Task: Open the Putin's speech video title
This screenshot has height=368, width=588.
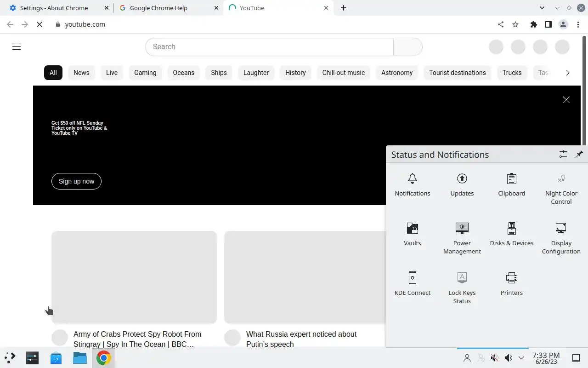Action: click(301, 339)
